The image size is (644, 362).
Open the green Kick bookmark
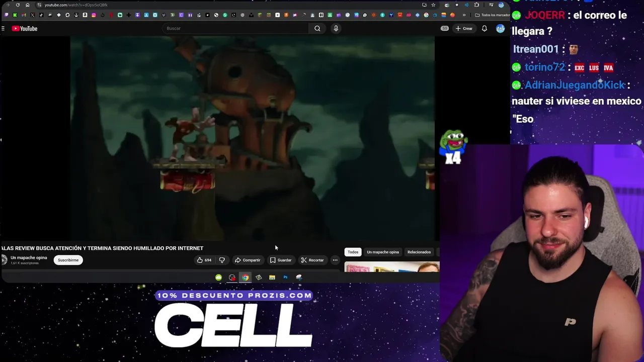pos(15,15)
